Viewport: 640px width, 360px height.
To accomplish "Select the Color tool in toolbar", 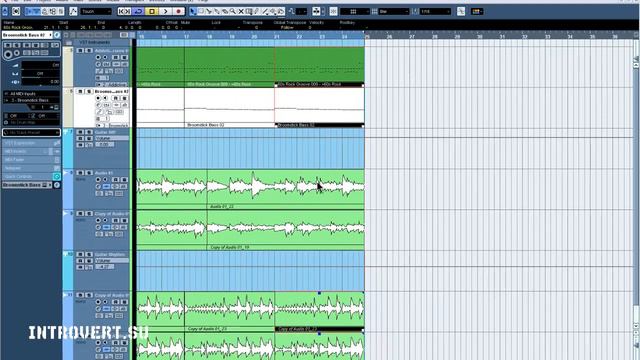I will [x=281, y=11].
